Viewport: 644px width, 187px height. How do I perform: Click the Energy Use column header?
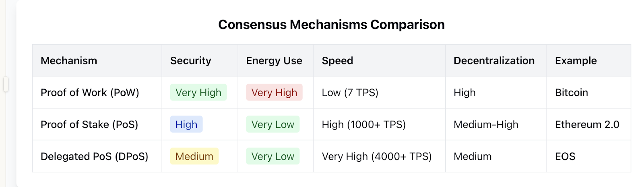[x=274, y=61]
